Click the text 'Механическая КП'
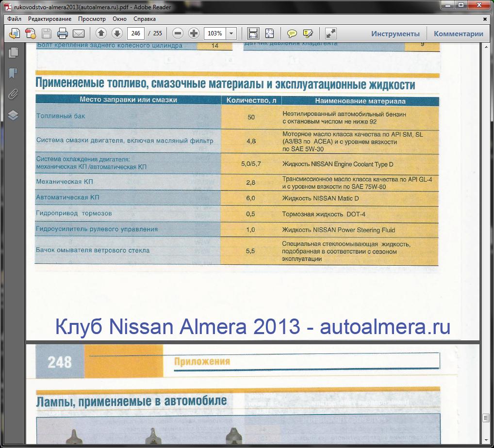The image size is (494, 448). click(x=64, y=182)
